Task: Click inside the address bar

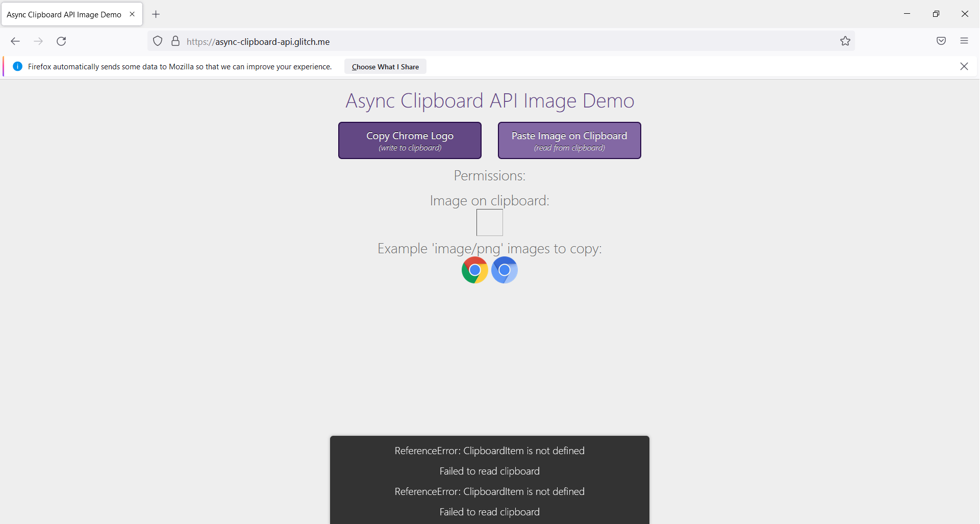Action: (459, 41)
